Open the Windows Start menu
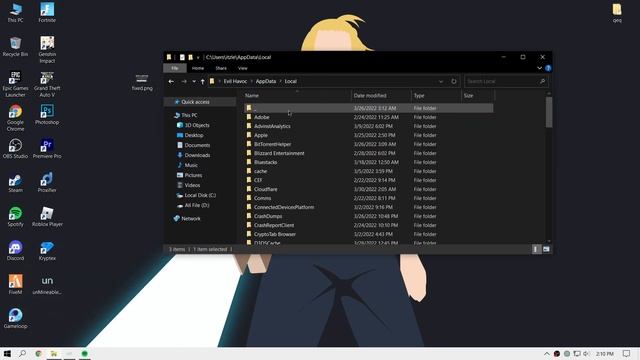The height and width of the screenshot is (360, 640). 7,353
